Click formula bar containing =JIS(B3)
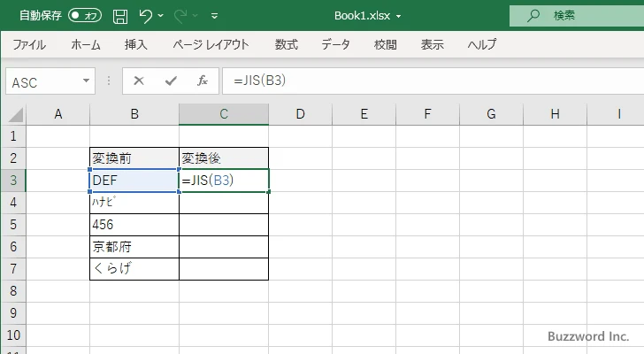The height and width of the screenshot is (354, 644). coord(433,81)
